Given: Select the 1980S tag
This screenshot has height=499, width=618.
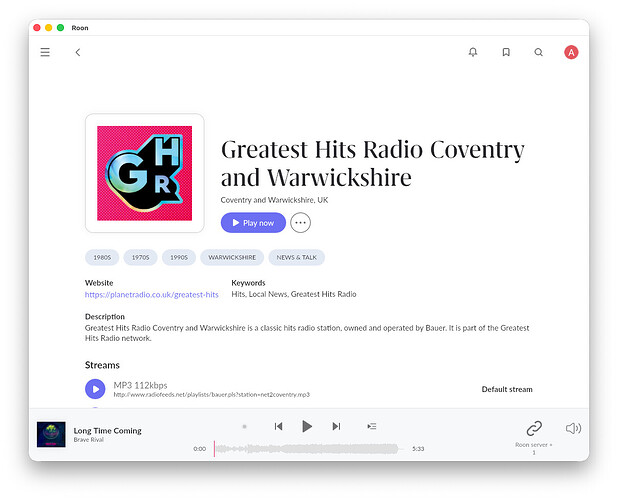Looking at the screenshot, I should (102, 257).
